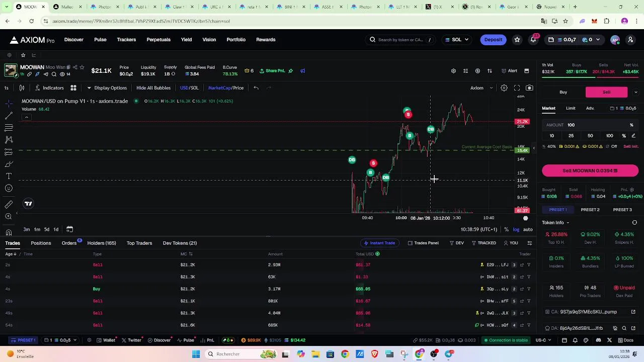This screenshot has width=644, height=362.
Task: Toggle auto scale on chart
Action: pos(528,229)
